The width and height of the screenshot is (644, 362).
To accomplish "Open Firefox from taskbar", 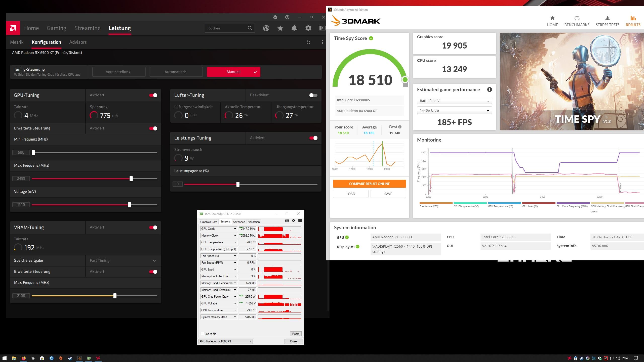I will click(24, 358).
